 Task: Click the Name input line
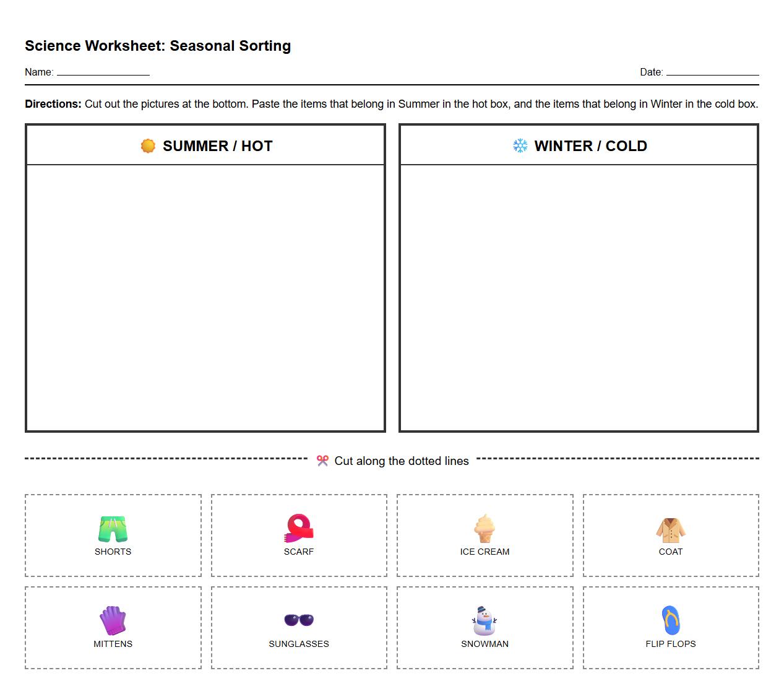(x=102, y=74)
